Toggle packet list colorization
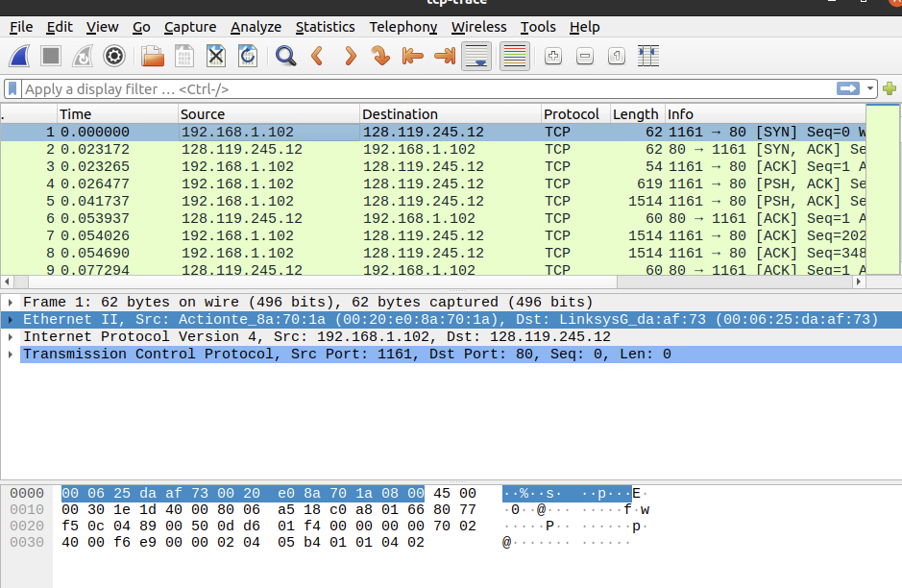The height and width of the screenshot is (588, 902). pos(514,56)
